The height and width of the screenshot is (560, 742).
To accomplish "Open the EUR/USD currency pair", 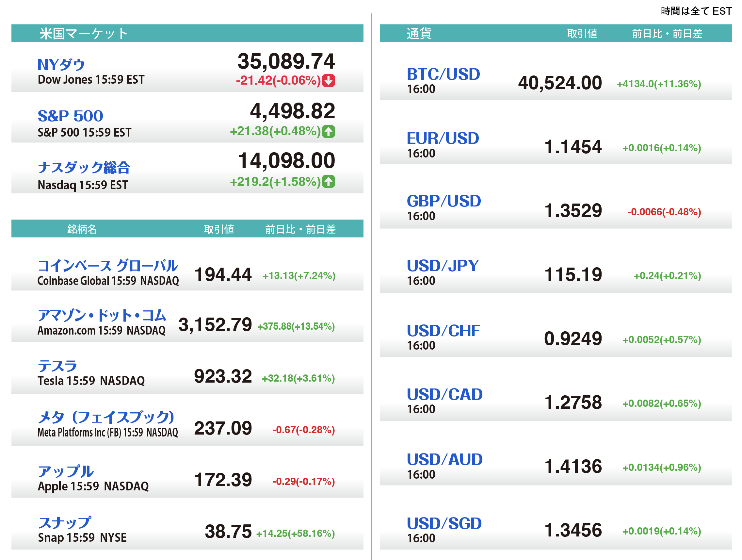I will (443, 138).
